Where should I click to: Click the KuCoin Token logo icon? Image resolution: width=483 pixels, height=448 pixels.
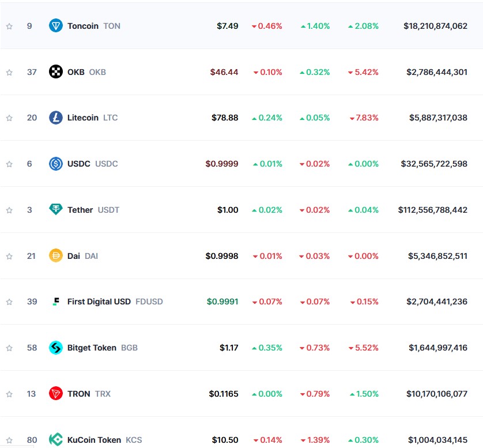pos(56,439)
